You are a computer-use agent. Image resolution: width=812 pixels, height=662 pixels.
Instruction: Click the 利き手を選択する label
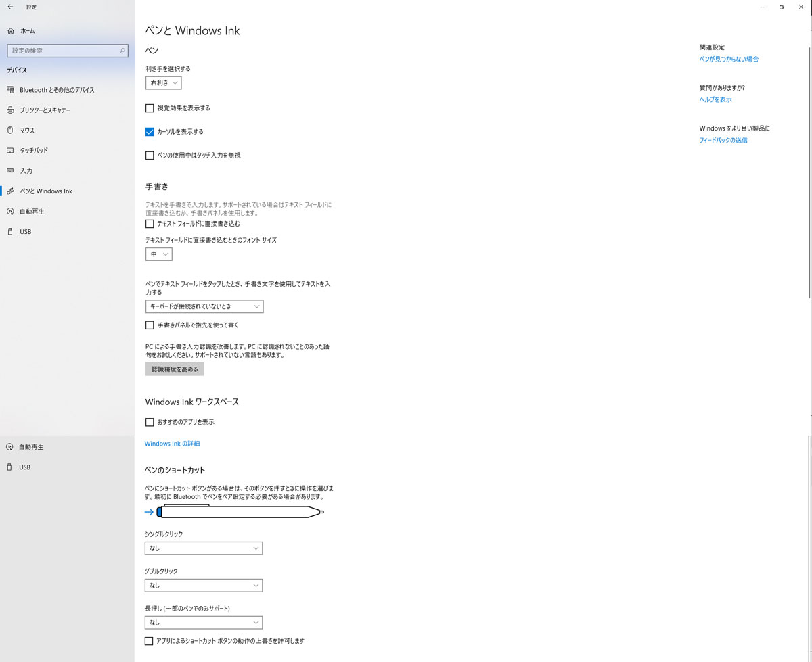tap(168, 69)
